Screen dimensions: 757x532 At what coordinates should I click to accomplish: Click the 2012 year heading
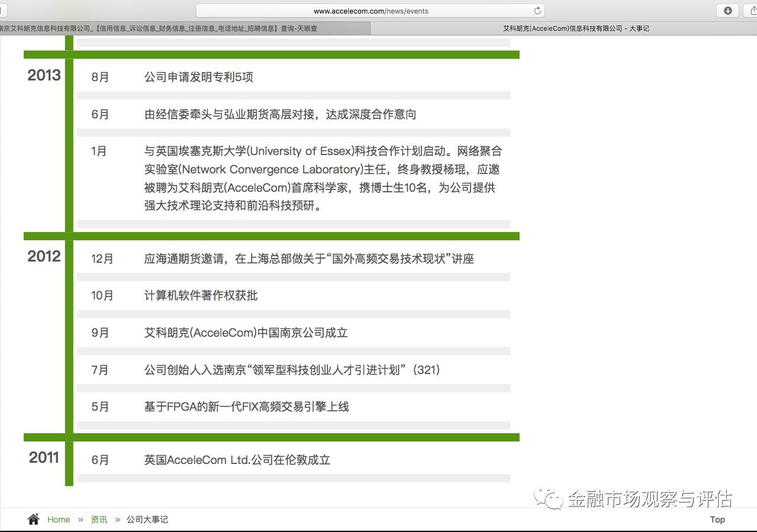pos(44,256)
